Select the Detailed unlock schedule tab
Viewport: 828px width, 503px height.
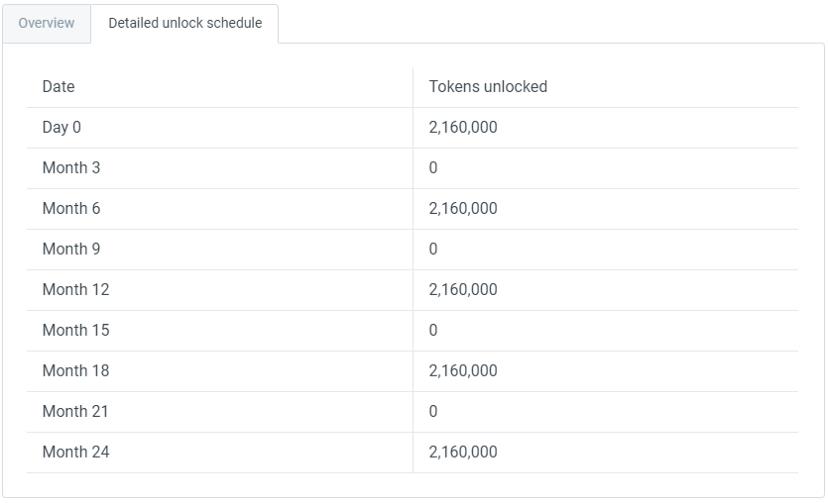[x=185, y=24]
